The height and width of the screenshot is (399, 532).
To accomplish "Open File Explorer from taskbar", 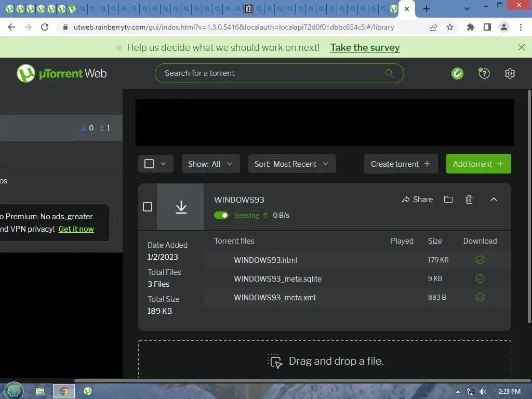I will click(40, 392).
